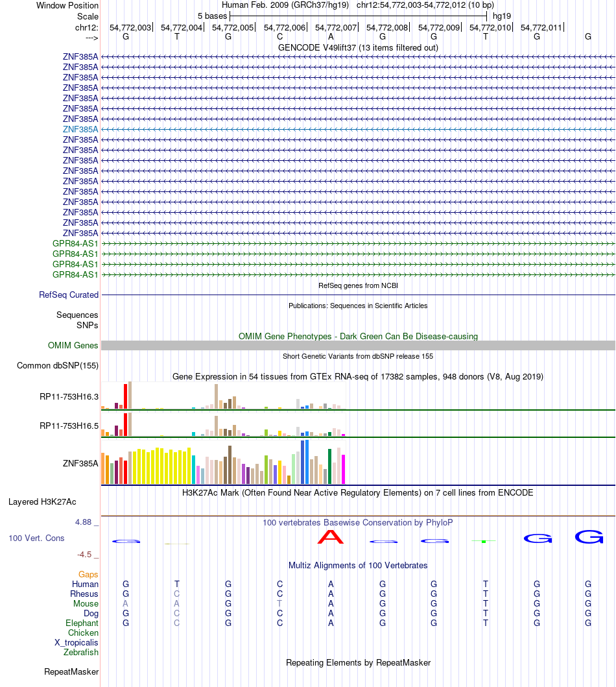The width and height of the screenshot is (616, 687).
Task: Click the '-4.5' PhyloP lower scale value
Action: (84, 554)
